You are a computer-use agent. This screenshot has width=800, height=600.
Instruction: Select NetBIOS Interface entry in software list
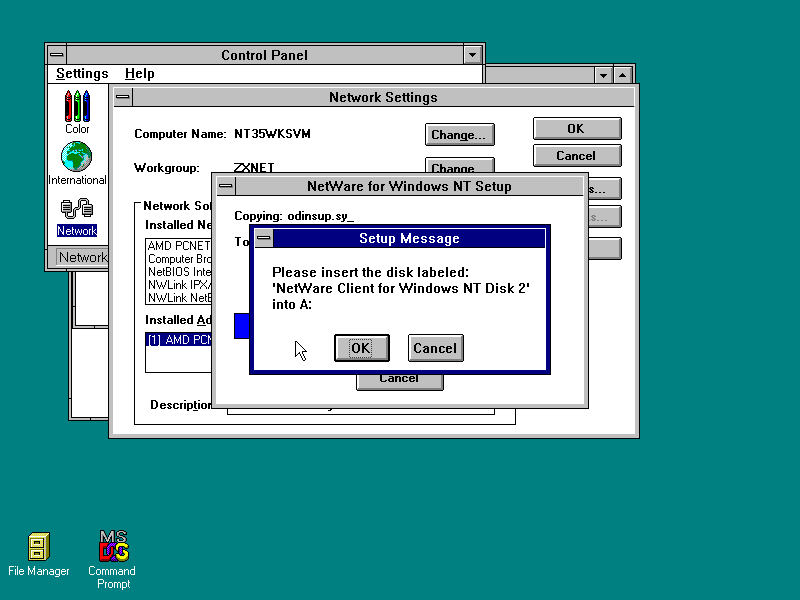(179, 271)
